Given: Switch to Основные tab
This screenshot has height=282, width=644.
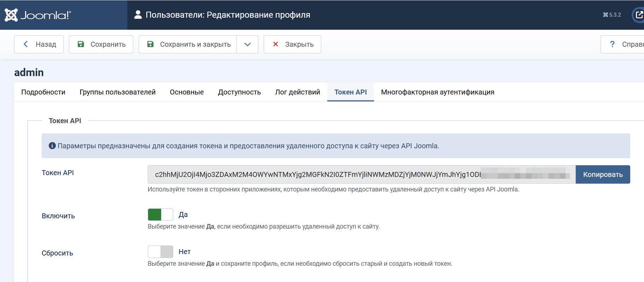Looking at the screenshot, I should tap(187, 92).
